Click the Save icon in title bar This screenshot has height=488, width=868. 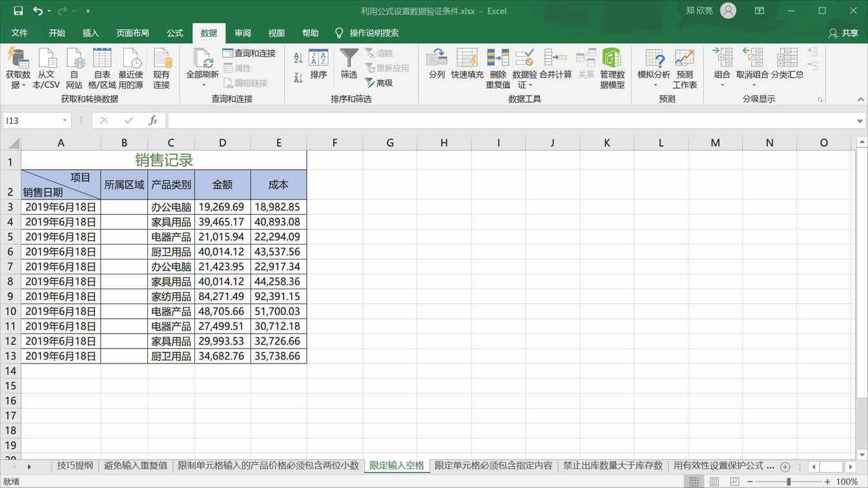point(18,11)
